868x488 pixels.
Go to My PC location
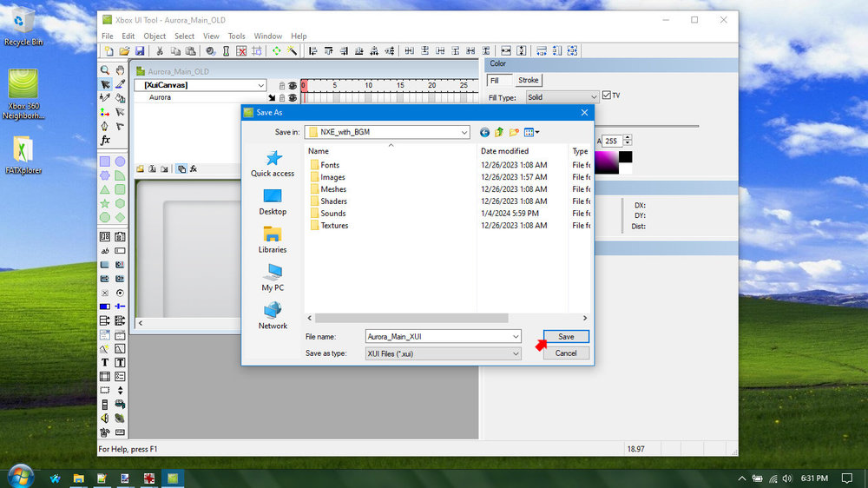[x=273, y=278]
